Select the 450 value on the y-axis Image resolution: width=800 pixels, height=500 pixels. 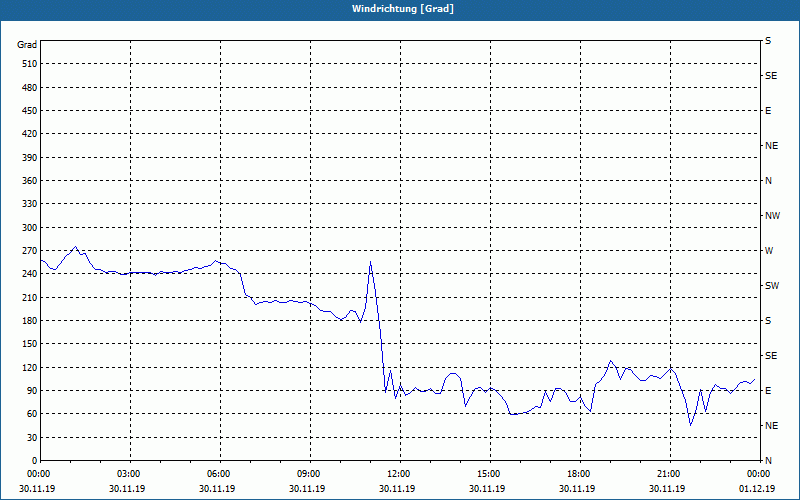click(30, 111)
